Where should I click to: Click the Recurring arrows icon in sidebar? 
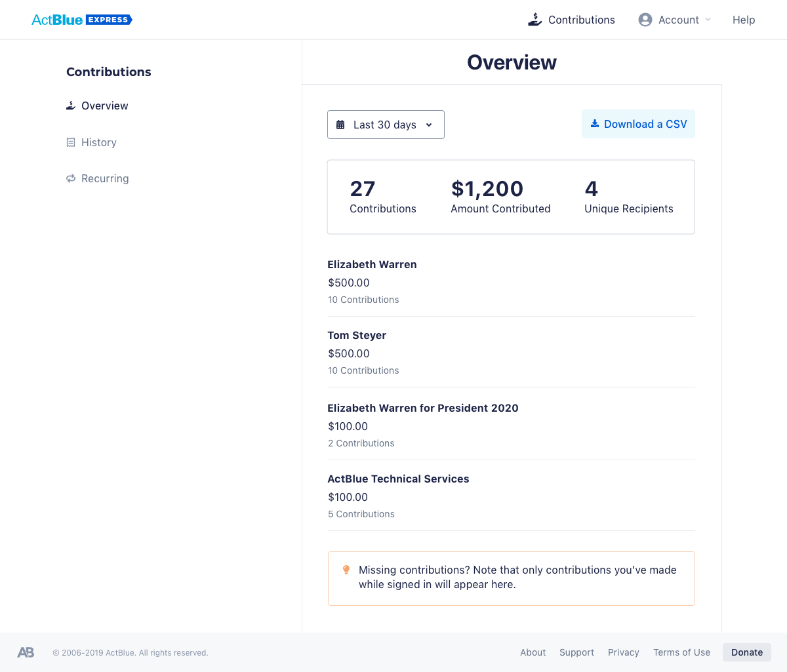coord(71,178)
